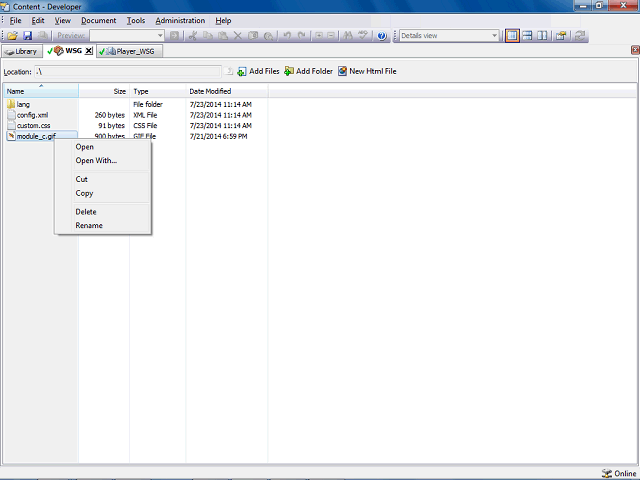Click the Refresh arrows toolbar icon

point(580,36)
